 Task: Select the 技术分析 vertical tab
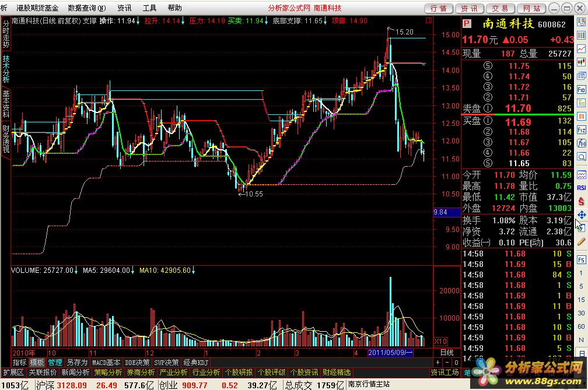click(x=6, y=69)
